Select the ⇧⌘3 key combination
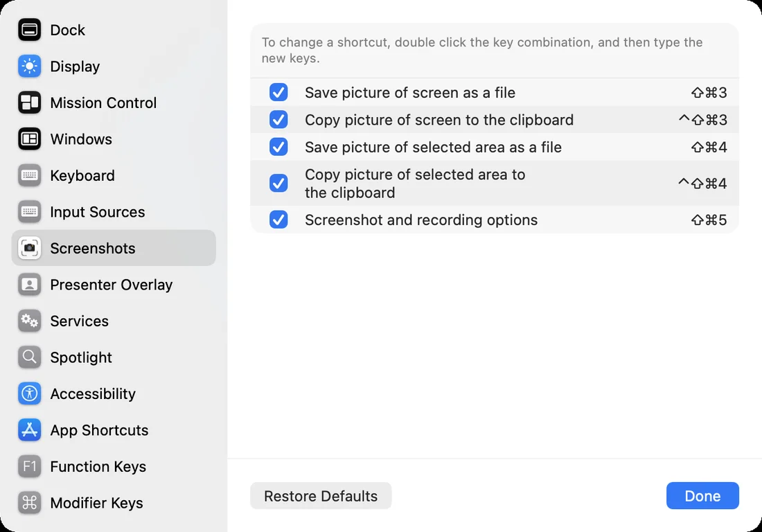 pos(709,92)
